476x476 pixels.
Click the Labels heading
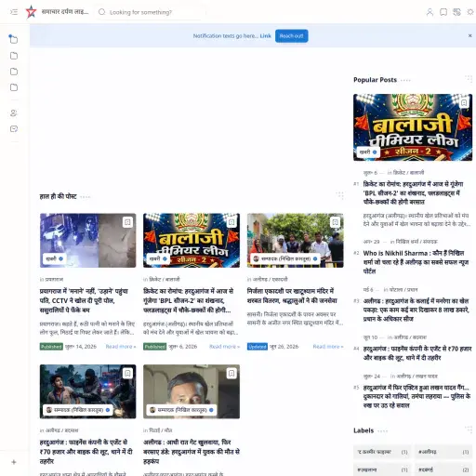[364, 430]
